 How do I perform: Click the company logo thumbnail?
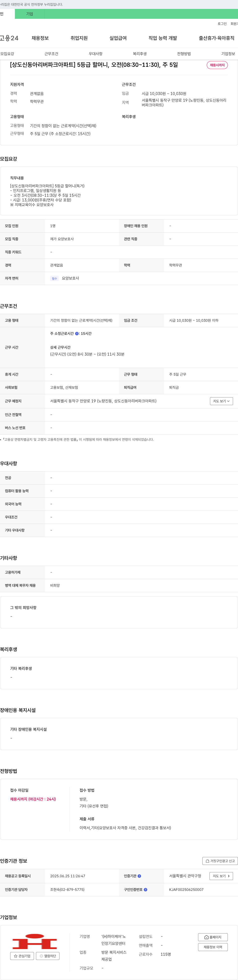click(x=35, y=941)
